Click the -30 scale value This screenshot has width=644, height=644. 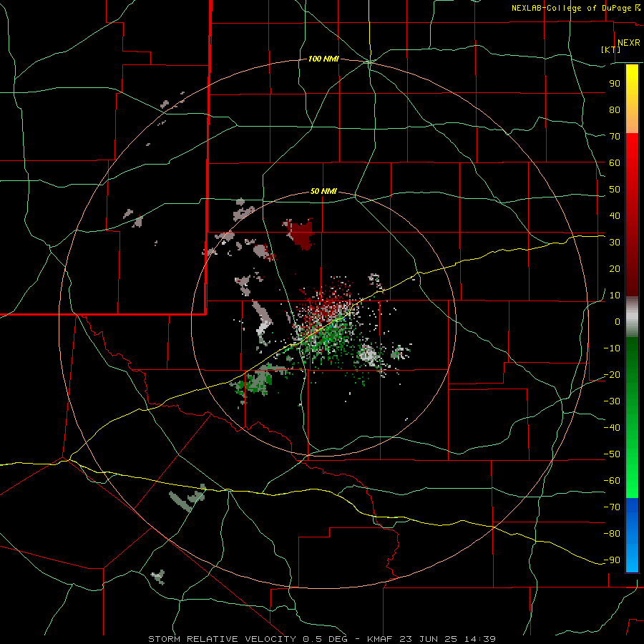point(612,401)
